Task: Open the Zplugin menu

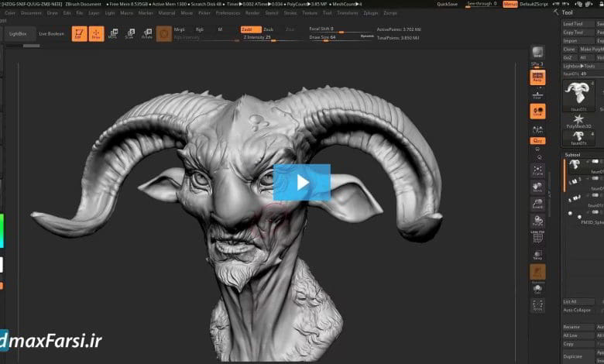Action: tap(369, 12)
